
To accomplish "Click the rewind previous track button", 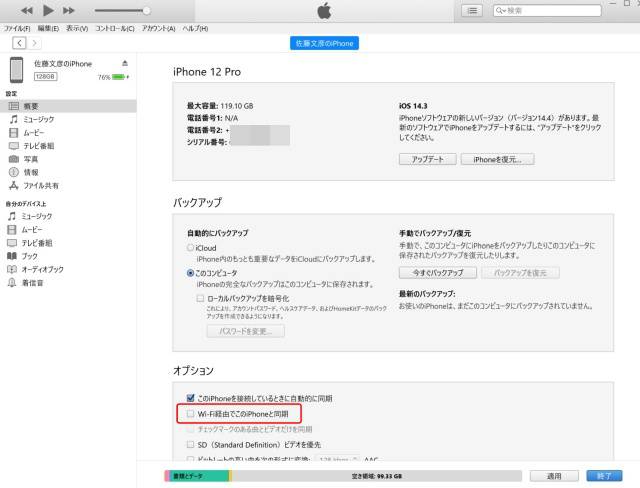I will 27,11.
